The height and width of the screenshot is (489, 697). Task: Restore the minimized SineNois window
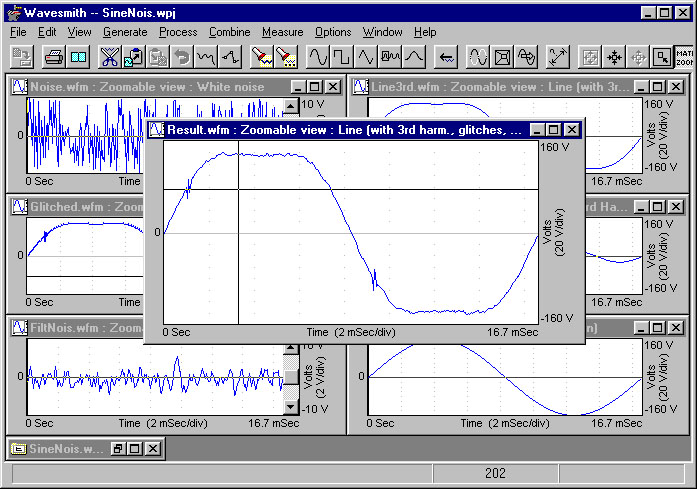[x=118, y=449]
